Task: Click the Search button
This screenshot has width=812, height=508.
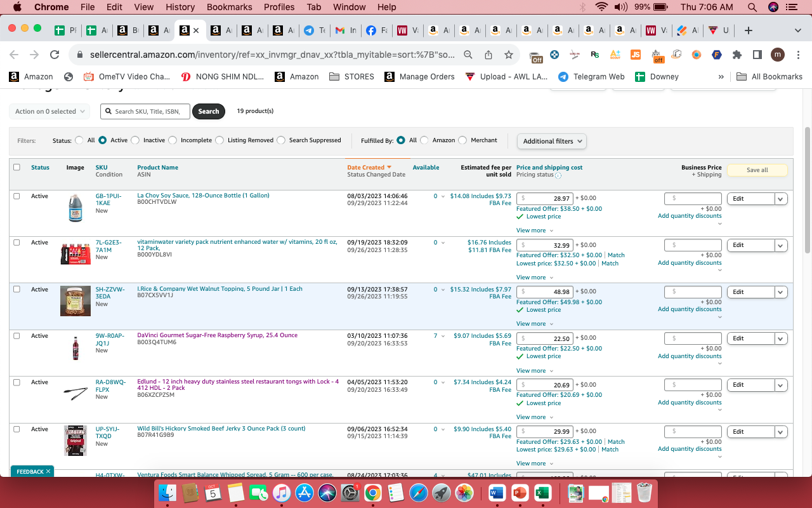Action: click(208, 111)
